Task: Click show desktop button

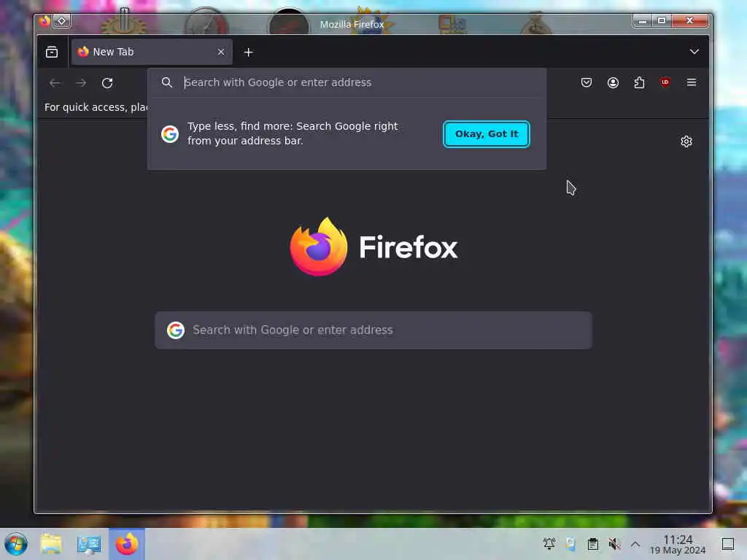Action: point(728,544)
